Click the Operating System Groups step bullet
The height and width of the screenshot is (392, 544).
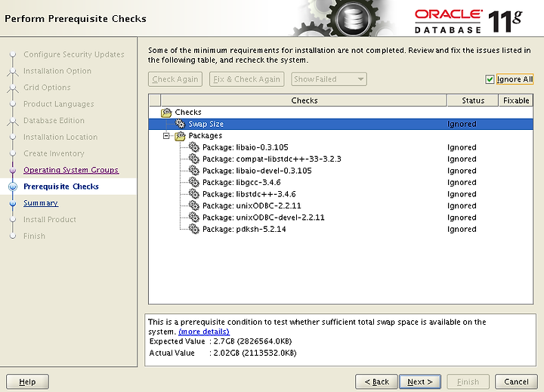click(x=13, y=170)
